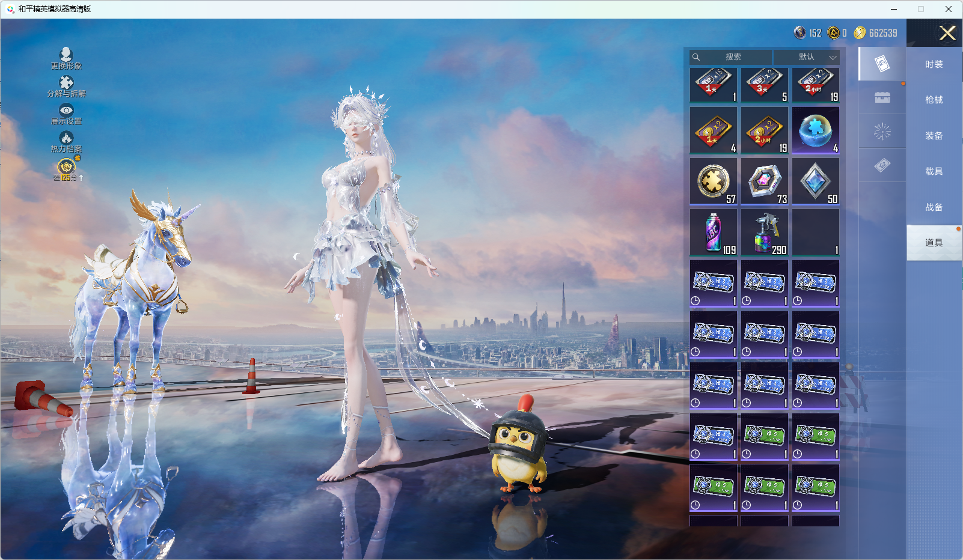Close the inventory with the X button
The image size is (963, 560).
tap(947, 33)
